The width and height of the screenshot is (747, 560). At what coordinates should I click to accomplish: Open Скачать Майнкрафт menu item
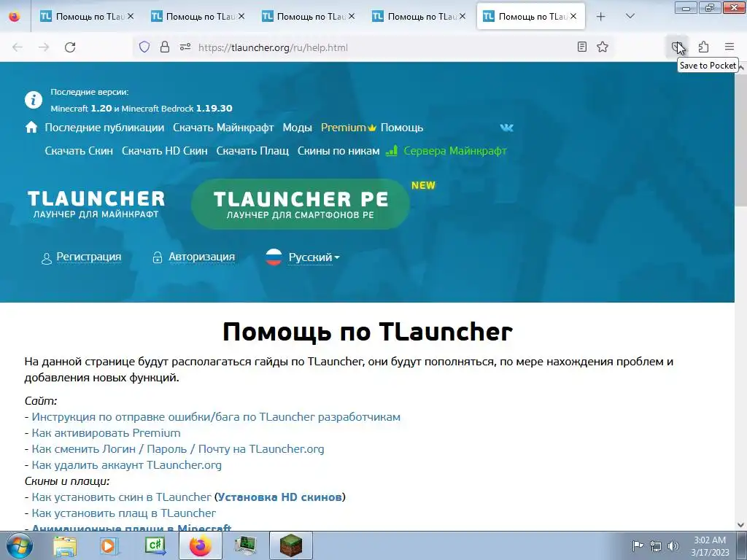223,128
